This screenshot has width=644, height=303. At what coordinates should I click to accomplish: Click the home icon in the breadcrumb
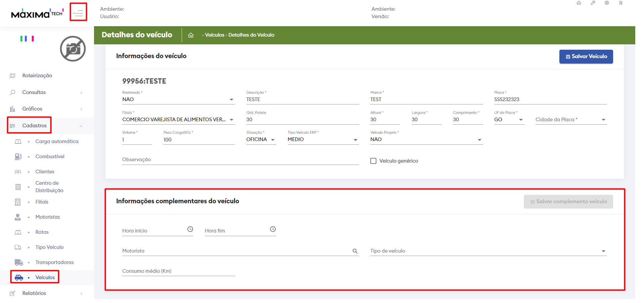tap(191, 35)
